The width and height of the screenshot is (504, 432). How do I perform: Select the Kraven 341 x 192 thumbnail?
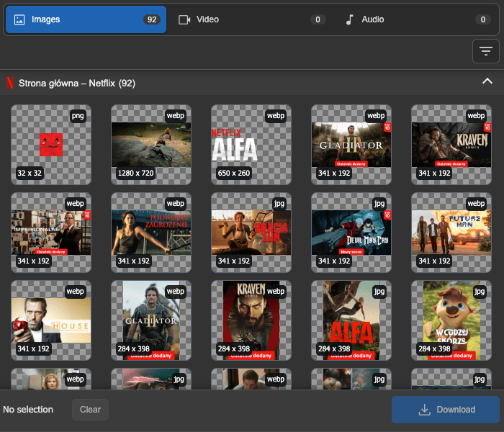(451, 145)
